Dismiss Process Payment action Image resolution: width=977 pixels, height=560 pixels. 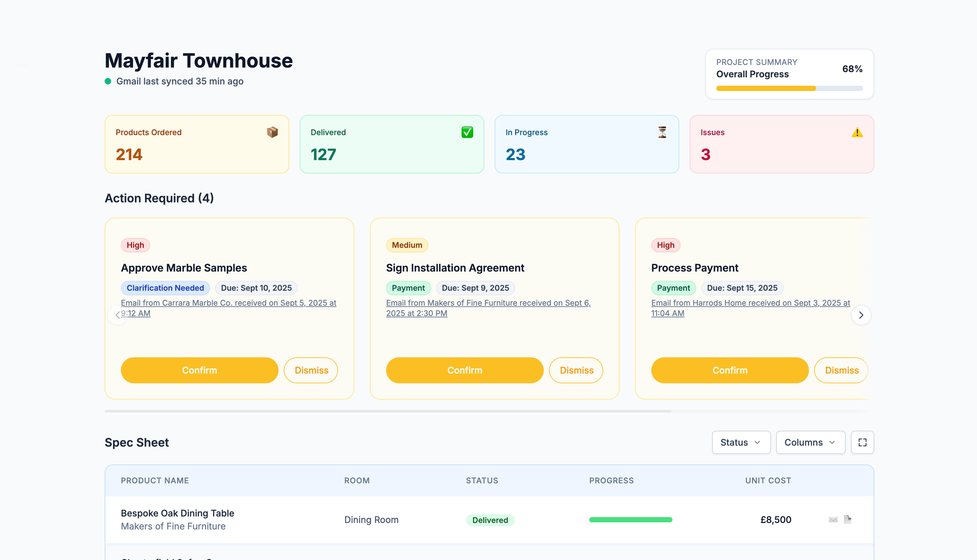coord(841,370)
